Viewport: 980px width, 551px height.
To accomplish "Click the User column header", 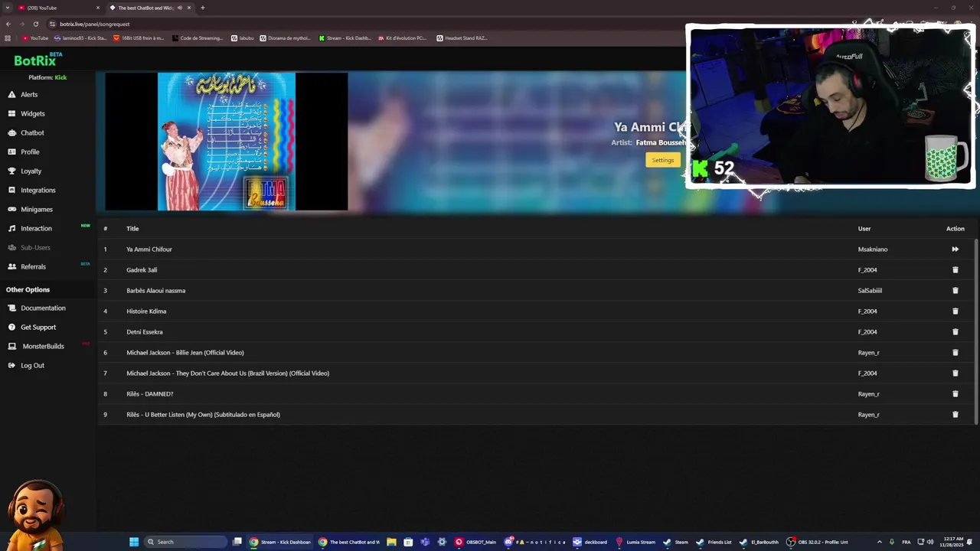I will (864, 229).
